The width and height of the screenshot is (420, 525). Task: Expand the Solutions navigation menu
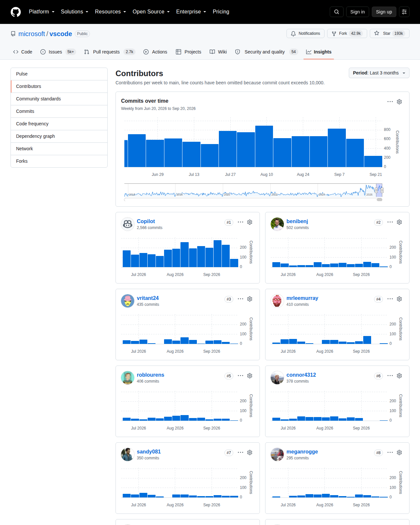pos(74,12)
